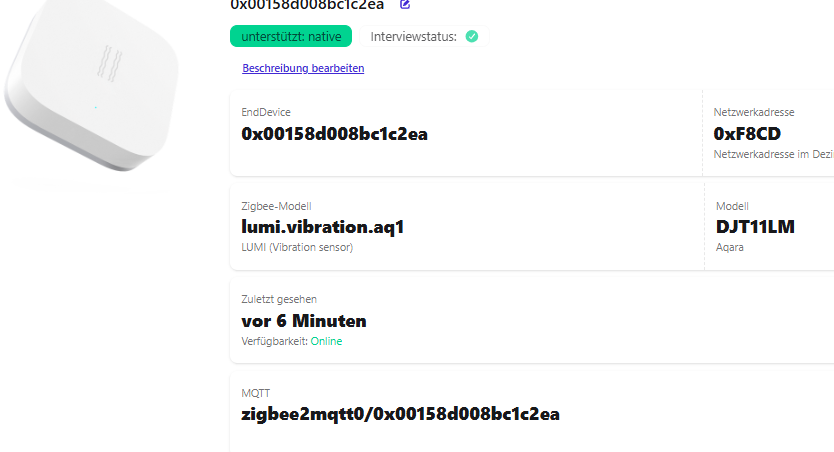Click the model number DJT11LM
The image size is (834, 452).
[755, 227]
